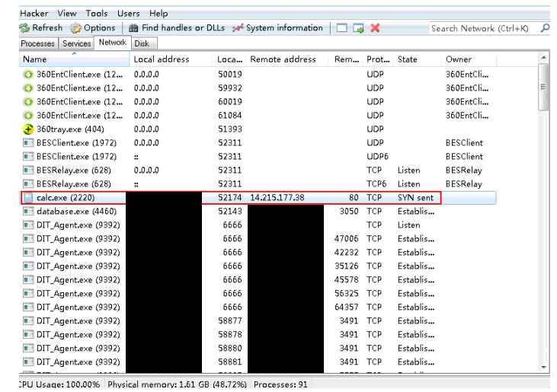The image size is (557, 392).
Task: Click local port 52174 cell
Action: 230,198
